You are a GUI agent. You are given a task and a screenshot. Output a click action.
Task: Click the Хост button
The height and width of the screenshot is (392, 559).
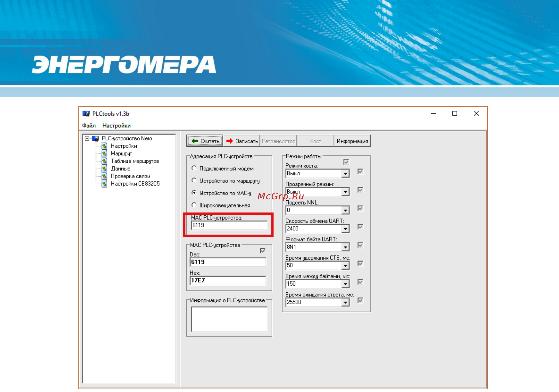pos(315,141)
